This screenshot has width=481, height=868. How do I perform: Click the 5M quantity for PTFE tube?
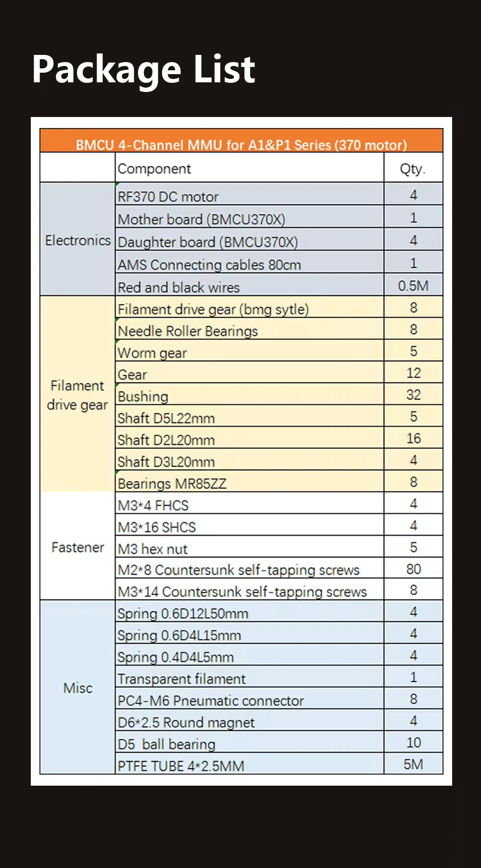tap(413, 764)
